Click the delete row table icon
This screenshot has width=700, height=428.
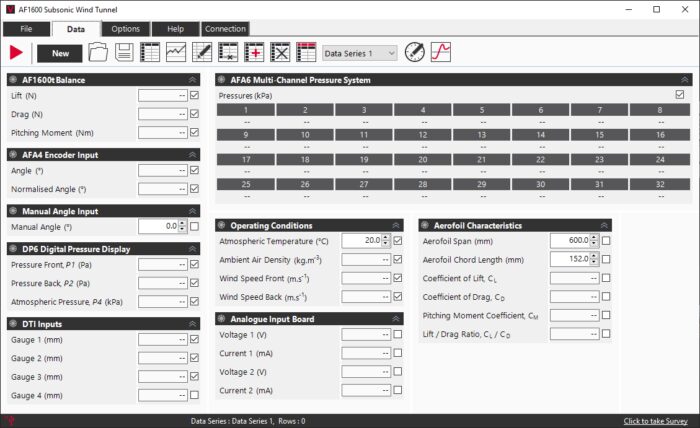click(228, 53)
